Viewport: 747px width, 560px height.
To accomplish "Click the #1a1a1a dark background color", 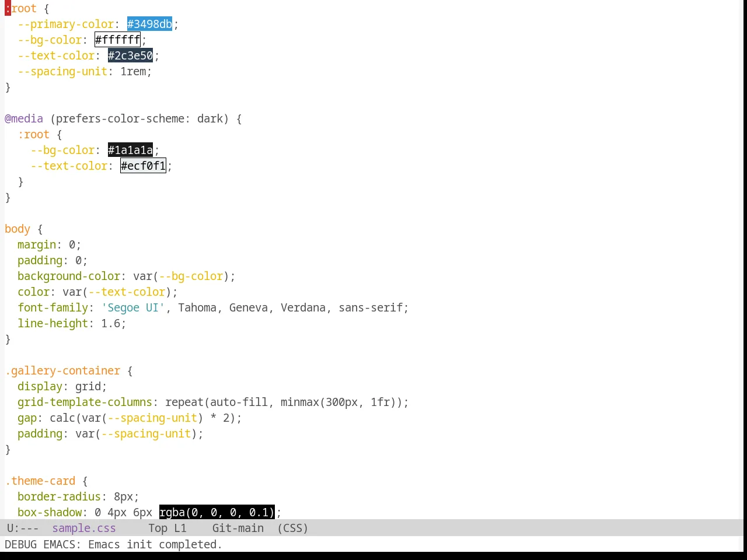I will coord(130,150).
